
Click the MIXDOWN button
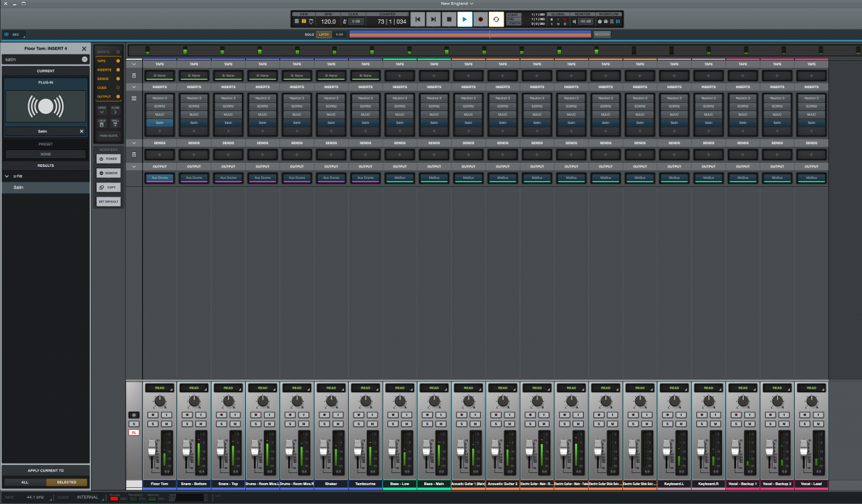click(x=602, y=34)
